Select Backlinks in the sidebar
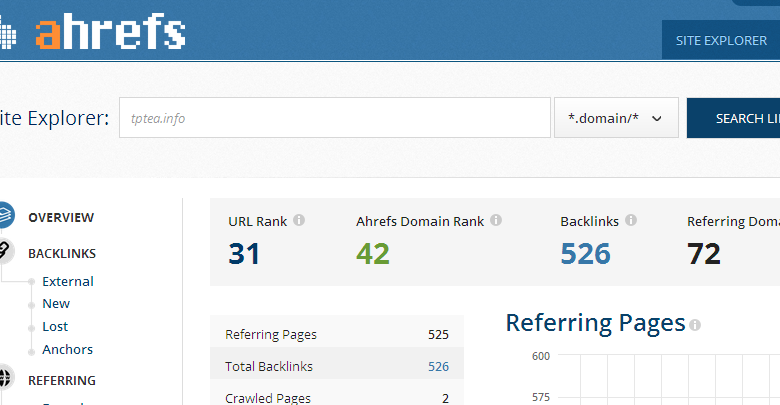The image size is (780, 405). [62, 253]
